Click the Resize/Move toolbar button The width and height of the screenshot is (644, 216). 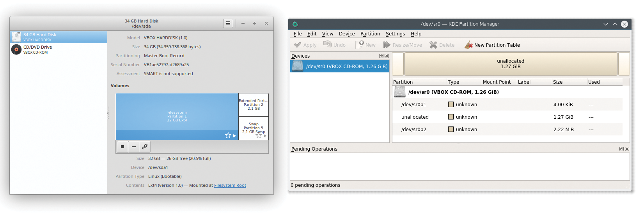point(403,45)
